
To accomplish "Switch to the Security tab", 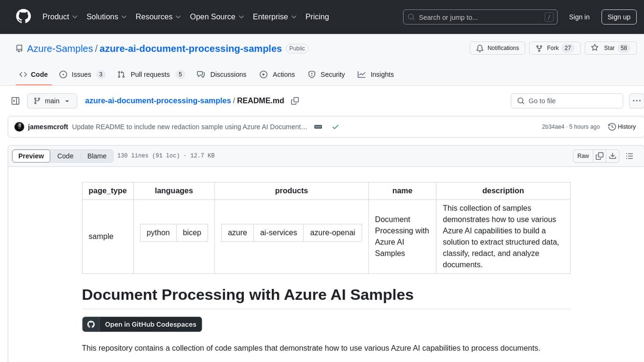I will point(327,74).
